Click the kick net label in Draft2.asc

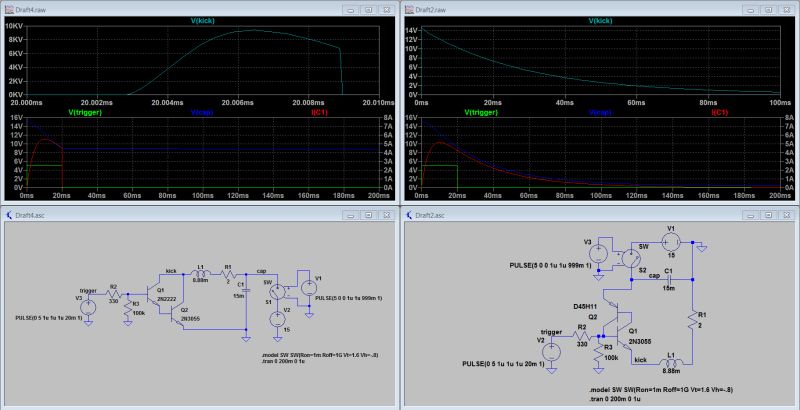pyautogui.click(x=641, y=360)
